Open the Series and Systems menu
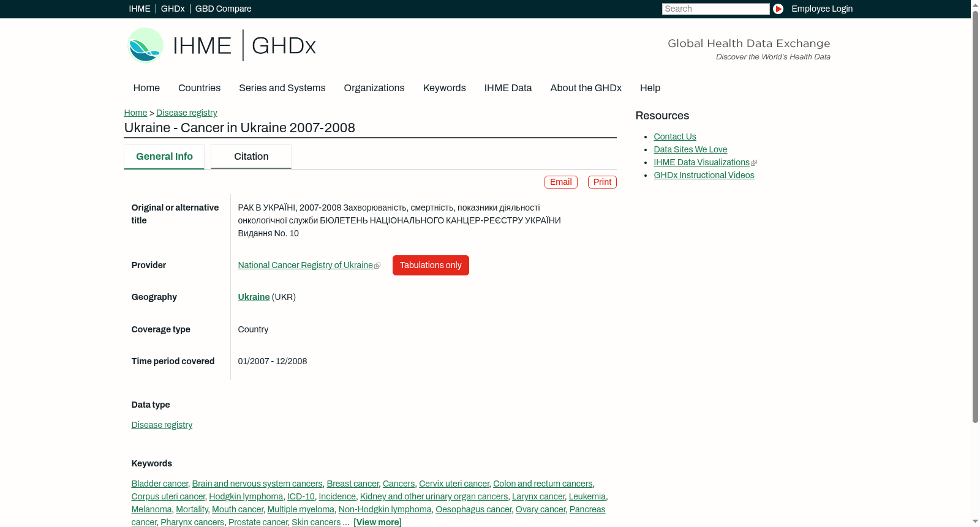Image resolution: width=980 pixels, height=527 pixels. (282, 88)
